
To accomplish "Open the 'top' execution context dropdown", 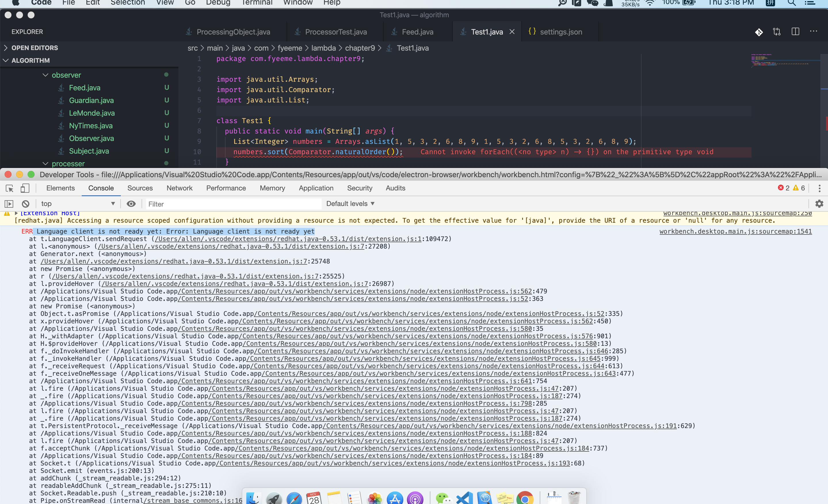I will 78,204.
